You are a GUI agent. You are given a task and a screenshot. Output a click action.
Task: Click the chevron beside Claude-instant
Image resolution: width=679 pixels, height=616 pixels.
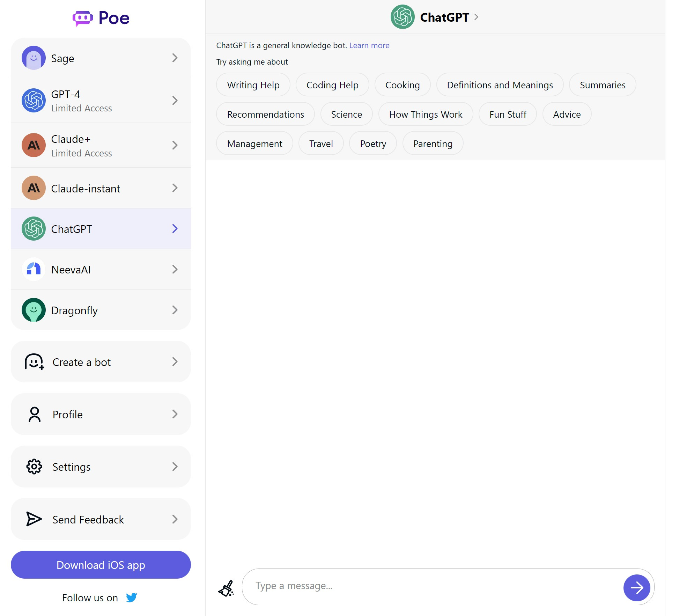(175, 188)
